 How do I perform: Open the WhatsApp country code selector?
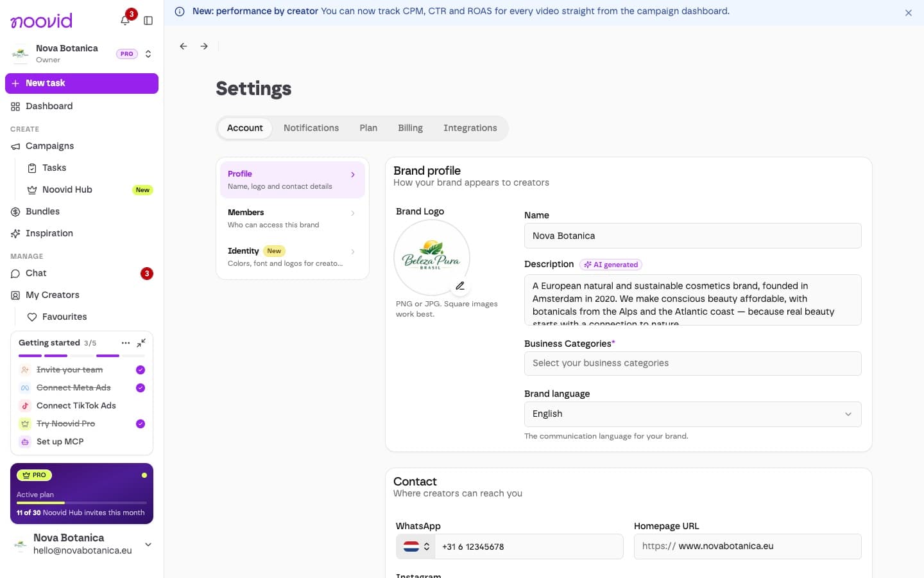coord(416,547)
